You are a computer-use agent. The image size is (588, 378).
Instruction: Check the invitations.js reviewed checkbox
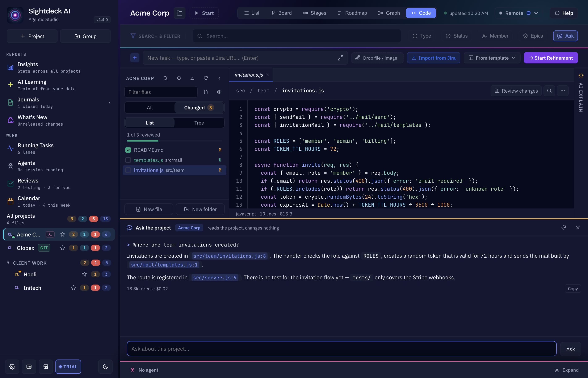[128, 170]
